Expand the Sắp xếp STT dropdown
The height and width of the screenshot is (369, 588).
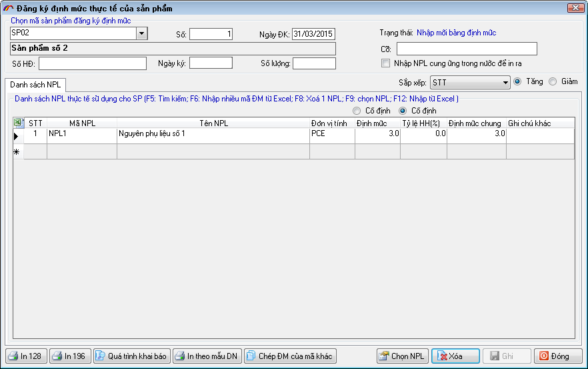(505, 83)
